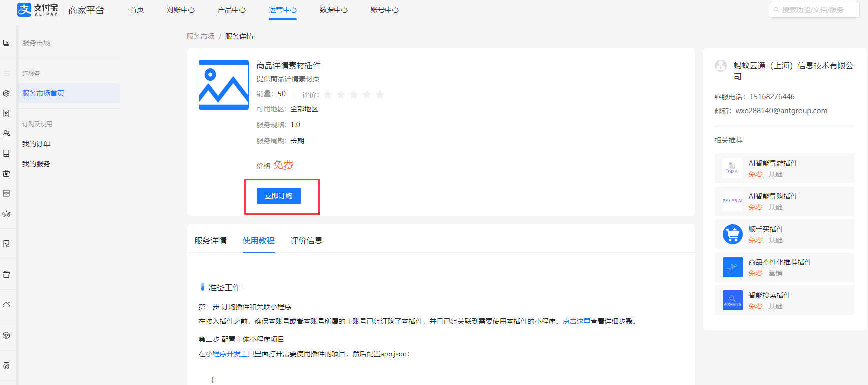The image size is (868, 385).
Task: Open the cloud icon in left sidebar
Action: 6,305
